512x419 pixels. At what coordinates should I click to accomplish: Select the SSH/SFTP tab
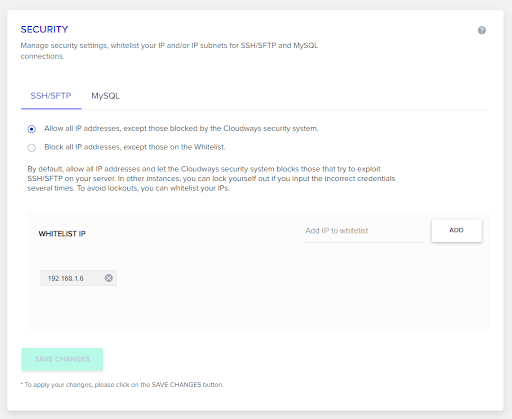coord(51,96)
